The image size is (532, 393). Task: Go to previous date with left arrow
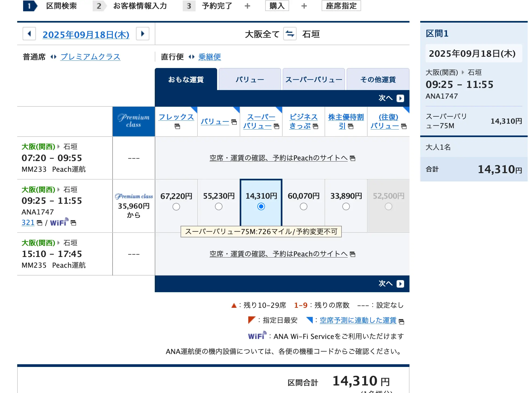(x=29, y=34)
